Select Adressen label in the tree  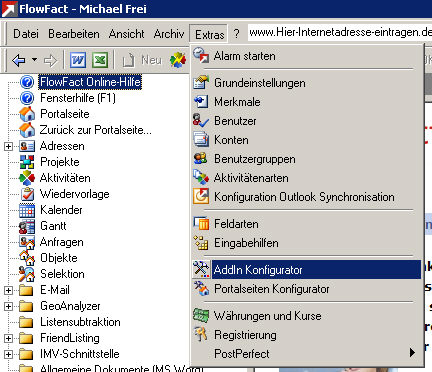point(62,146)
